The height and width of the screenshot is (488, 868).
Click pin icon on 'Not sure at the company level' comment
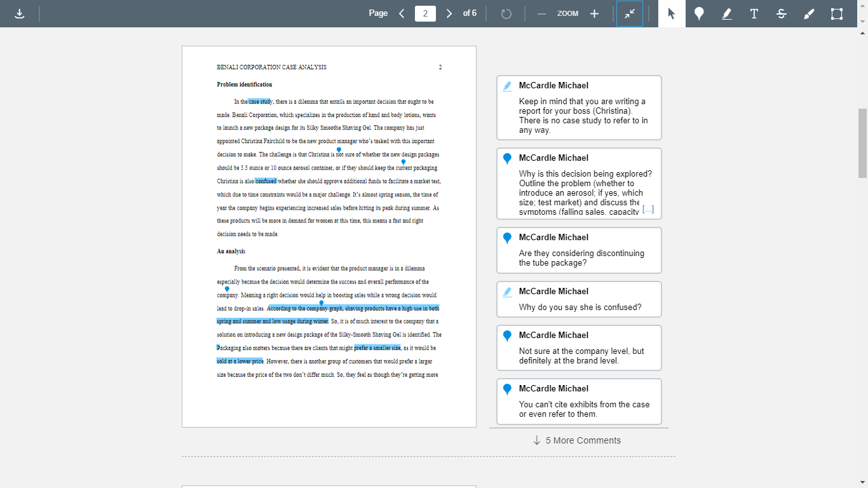(x=507, y=336)
